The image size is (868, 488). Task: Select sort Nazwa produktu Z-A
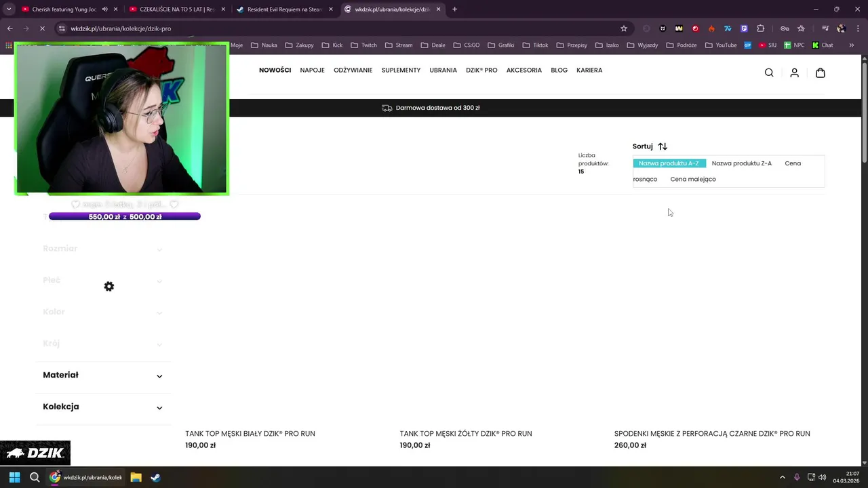pos(741,163)
